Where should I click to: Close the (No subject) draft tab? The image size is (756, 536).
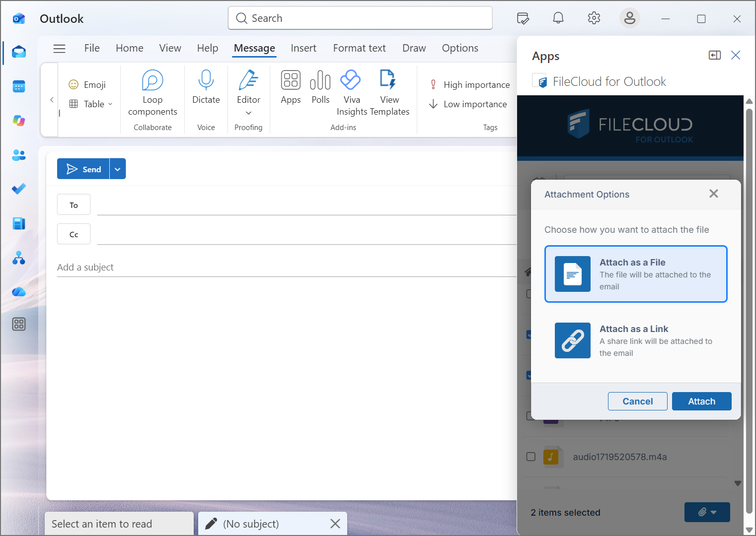[335, 524]
